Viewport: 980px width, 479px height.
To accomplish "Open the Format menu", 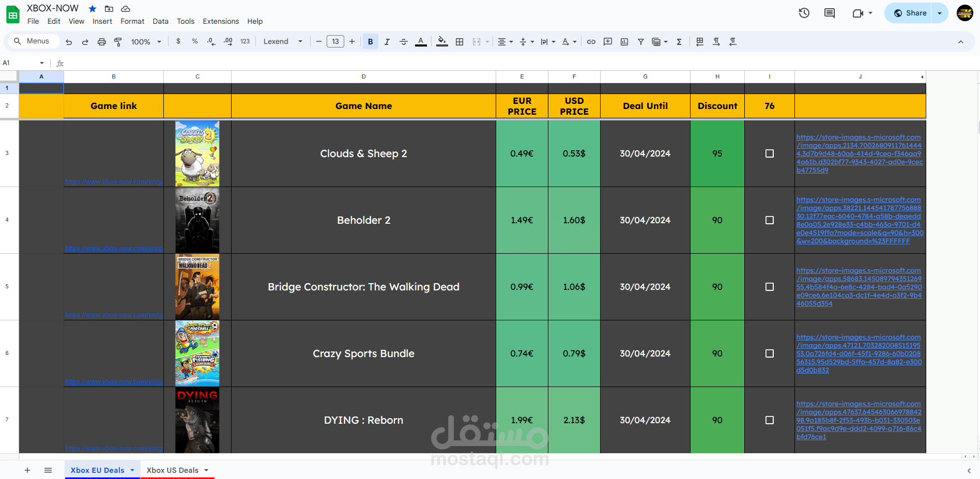I will tap(132, 21).
